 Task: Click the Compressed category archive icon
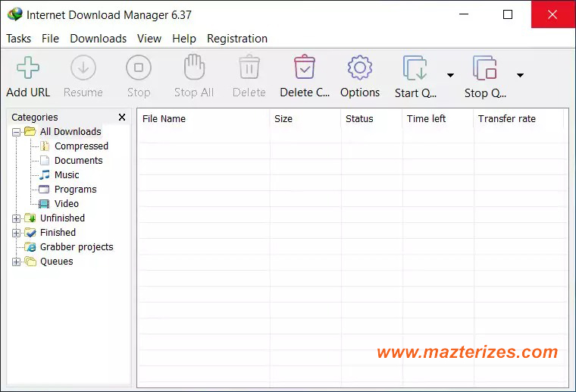click(45, 146)
